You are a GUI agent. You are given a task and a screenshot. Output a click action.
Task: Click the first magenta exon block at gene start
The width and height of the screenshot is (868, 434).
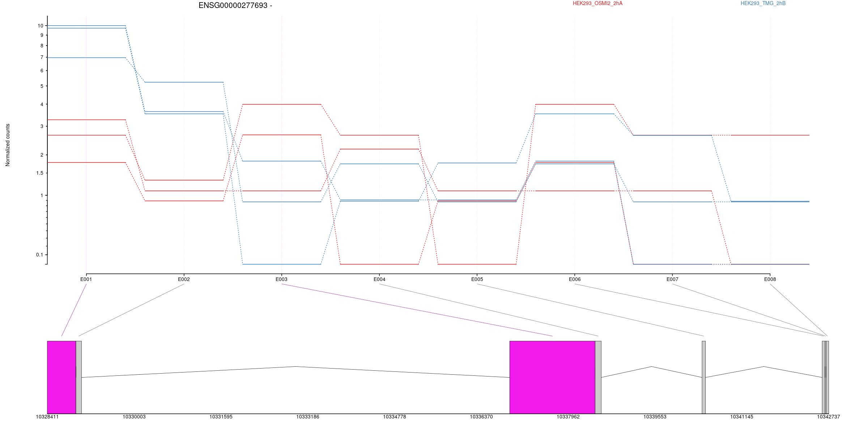coord(61,377)
